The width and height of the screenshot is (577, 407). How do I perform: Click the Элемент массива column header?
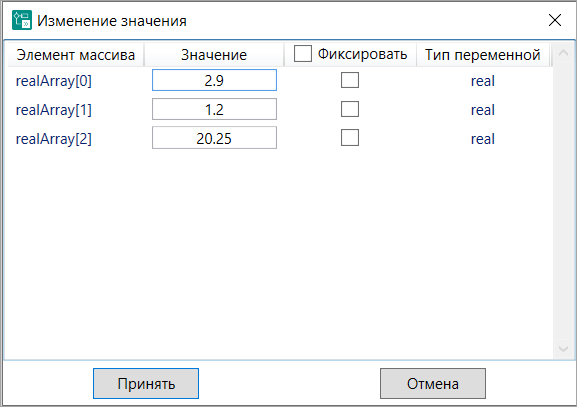pos(76,55)
